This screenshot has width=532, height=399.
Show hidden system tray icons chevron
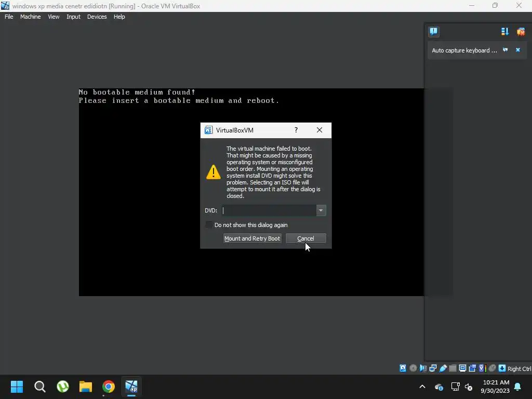click(x=422, y=387)
